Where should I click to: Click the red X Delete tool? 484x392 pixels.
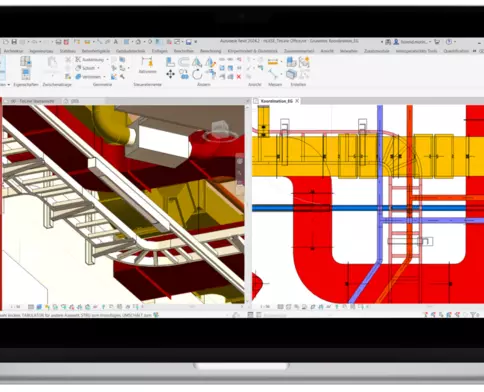pos(239,77)
